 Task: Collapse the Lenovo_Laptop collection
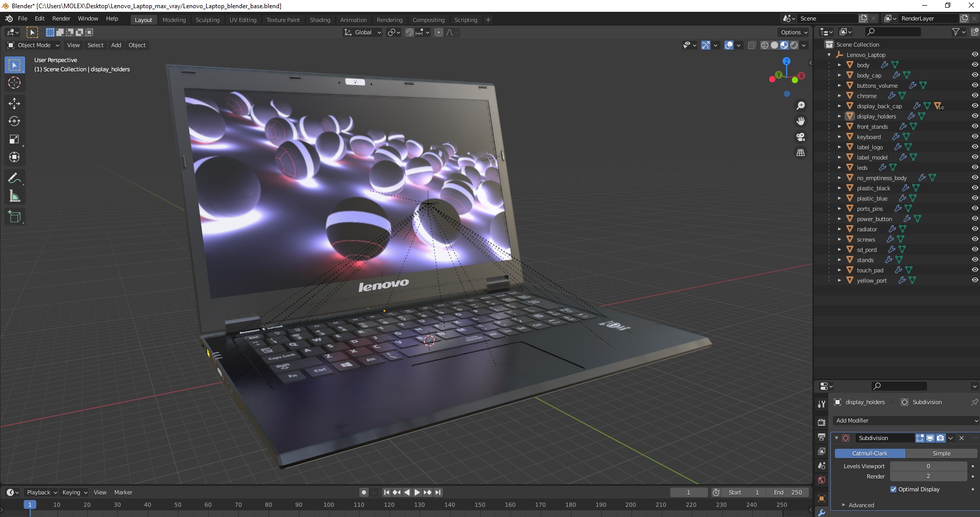pos(829,55)
